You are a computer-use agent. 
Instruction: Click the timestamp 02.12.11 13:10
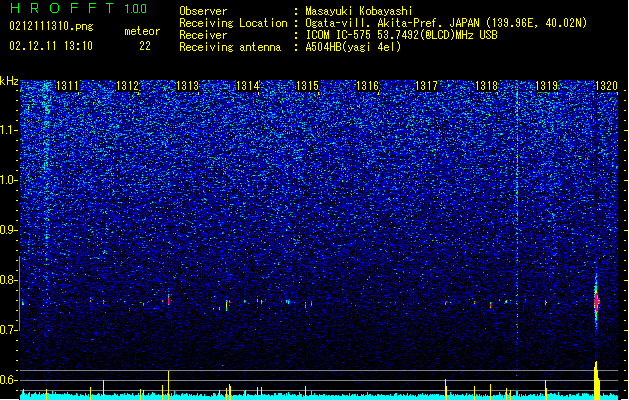[51, 46]
